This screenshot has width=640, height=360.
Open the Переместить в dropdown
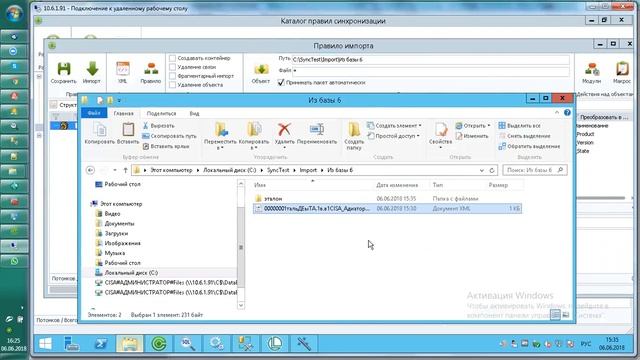(220, 145)
